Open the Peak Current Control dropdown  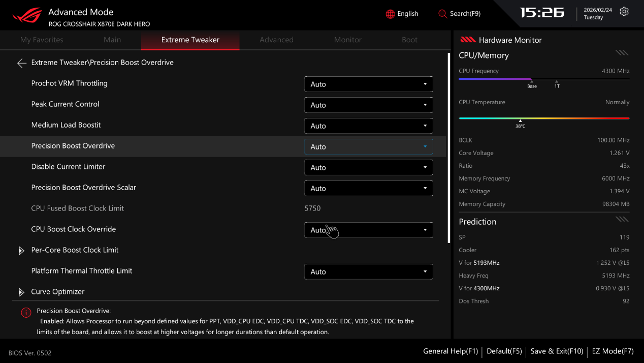click(368, 105)
